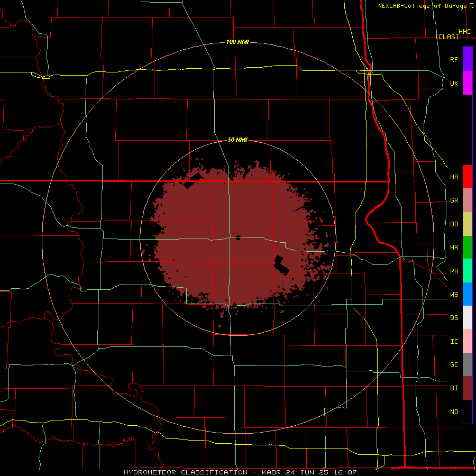Click the magenta UK color swatch

(467, 83)
